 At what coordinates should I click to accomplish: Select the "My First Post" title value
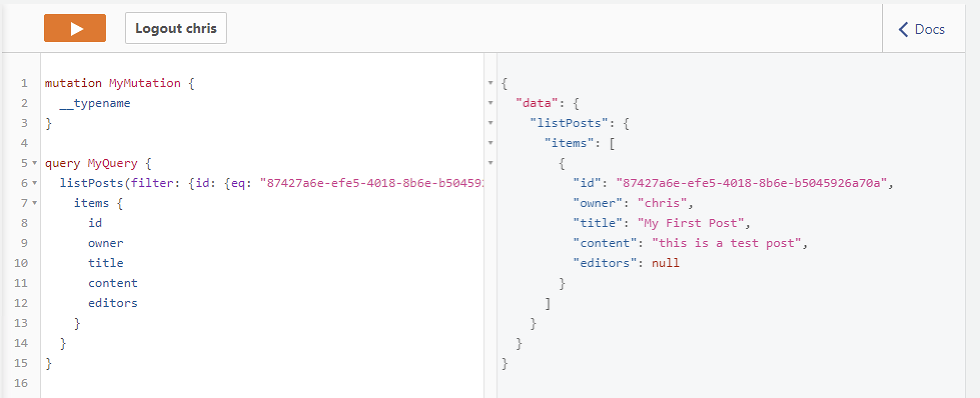click(x=693, y=222)
